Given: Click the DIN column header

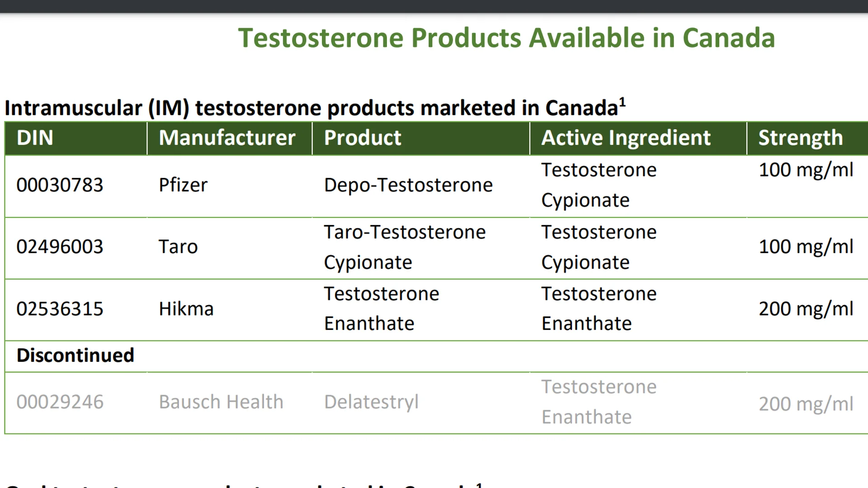Looking at the screenshot, I should 35,138.
